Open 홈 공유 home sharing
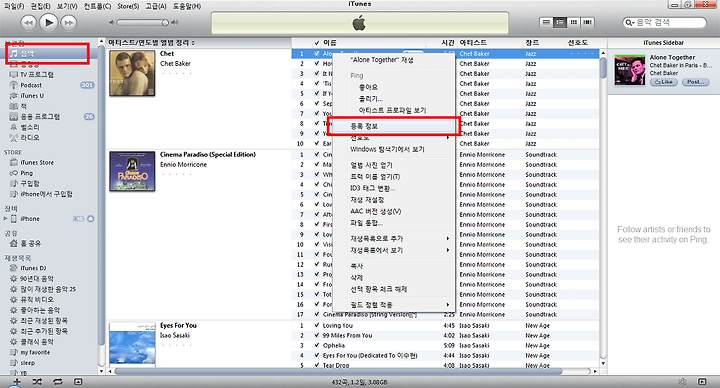720x388 pixels. 30,243
